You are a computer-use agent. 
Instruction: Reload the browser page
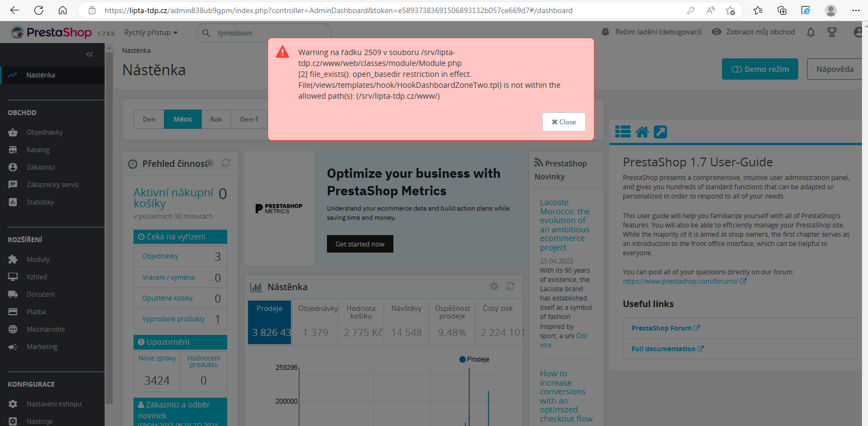tap(39, 10)
